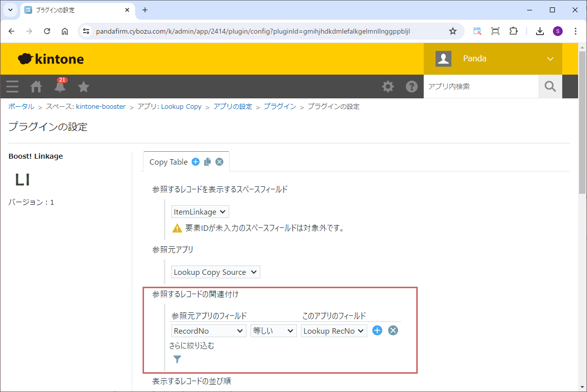Add a new record relation row
Image resolution: width=587 pixels, height=392 pixels.
pyautogui.click(x=377, y=331)
